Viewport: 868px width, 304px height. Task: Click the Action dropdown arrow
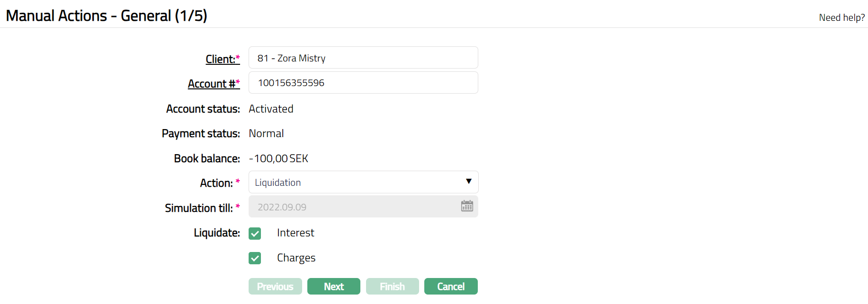point(468,182)
